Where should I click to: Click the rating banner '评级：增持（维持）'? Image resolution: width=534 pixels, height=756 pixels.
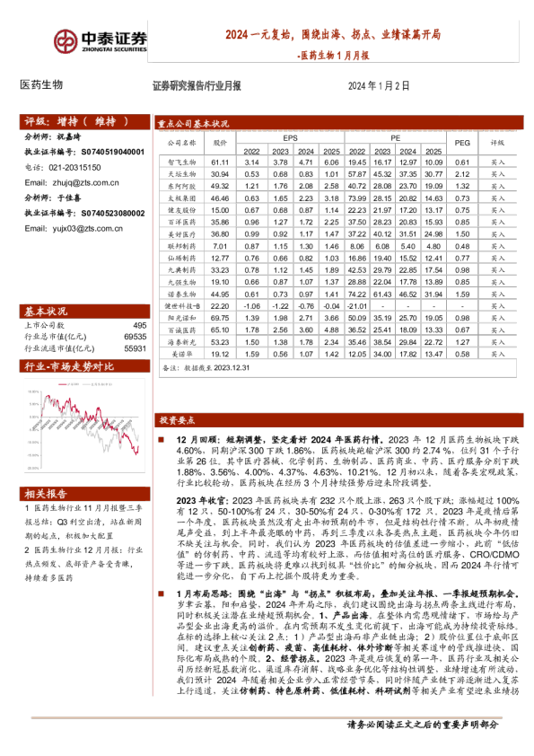pyautogui.click(x=84, y=121)
